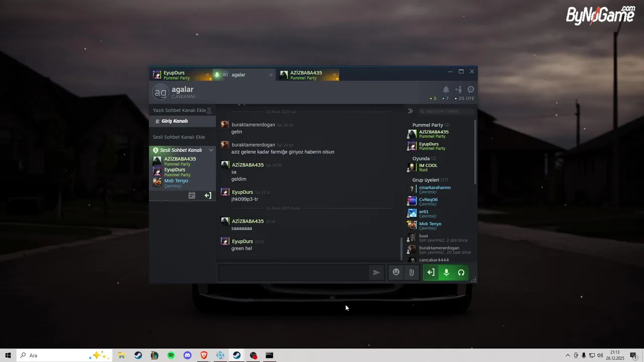Open the terminal from the taskbar
The width and height of the screenshot is (644, 362).
click(270, 355)
